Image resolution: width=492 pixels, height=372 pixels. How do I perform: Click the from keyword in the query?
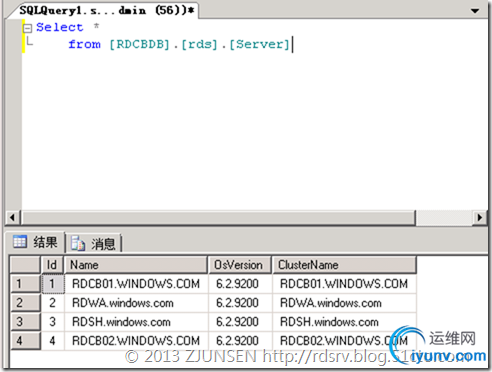84,44
